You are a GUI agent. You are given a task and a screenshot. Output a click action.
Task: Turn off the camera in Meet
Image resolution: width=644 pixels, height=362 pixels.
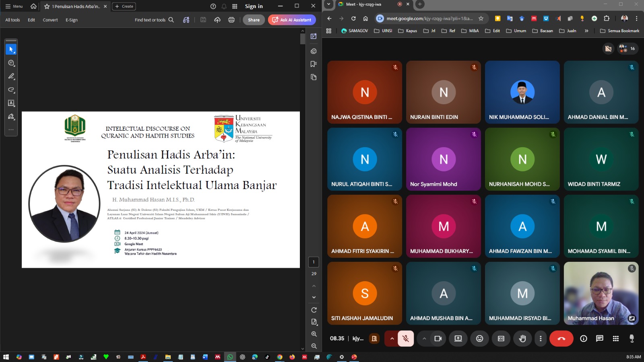pos(438,339)
